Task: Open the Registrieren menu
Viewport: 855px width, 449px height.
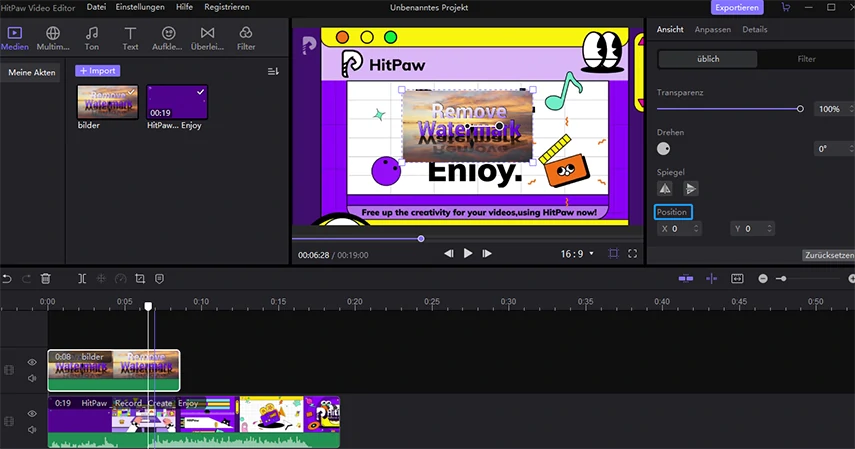Action: [227, 7]
